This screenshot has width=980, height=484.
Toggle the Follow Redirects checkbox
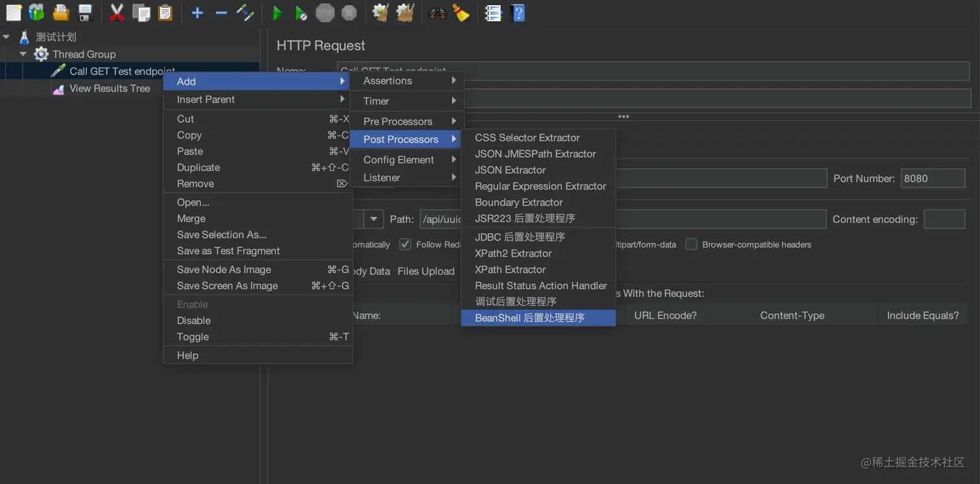[x=405, y=244]
